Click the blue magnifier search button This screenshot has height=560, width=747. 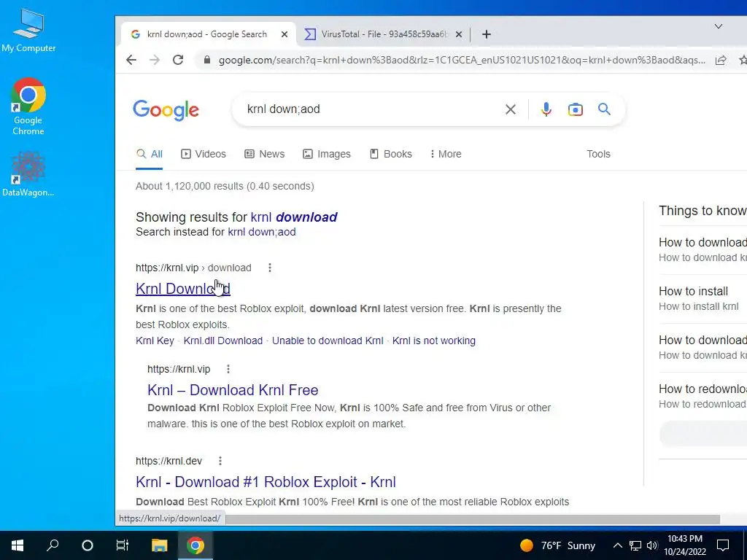pyautogui.click(x=604, y=109)
